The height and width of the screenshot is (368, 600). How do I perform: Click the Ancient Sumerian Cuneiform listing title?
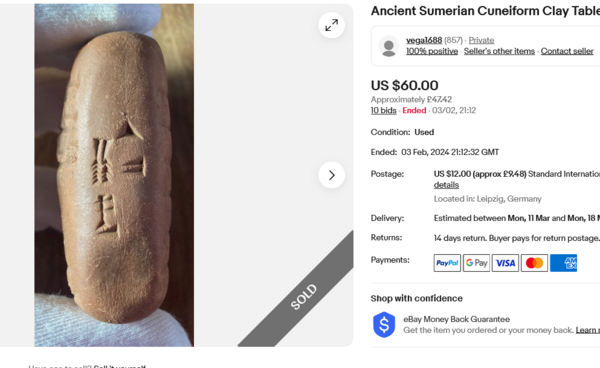pos(485,11)
